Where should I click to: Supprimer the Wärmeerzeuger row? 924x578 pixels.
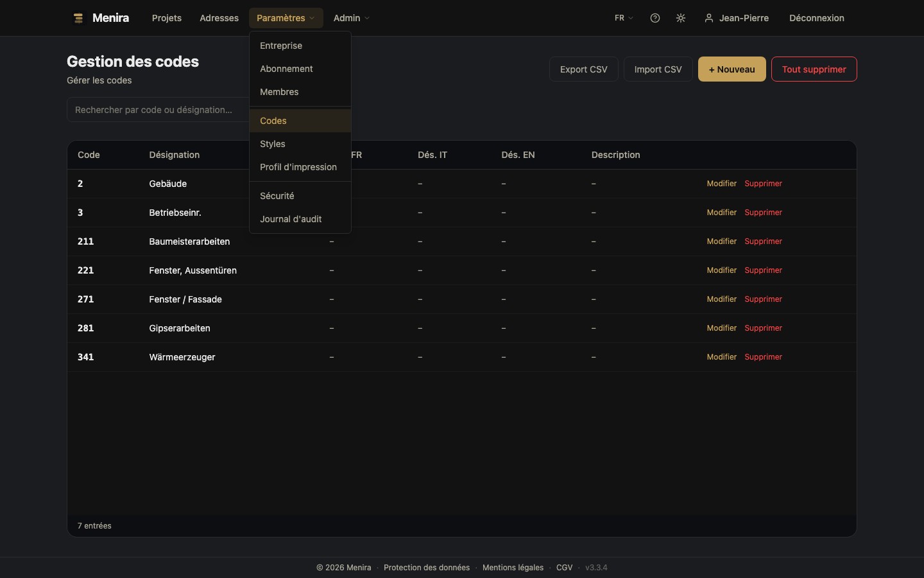763,357
